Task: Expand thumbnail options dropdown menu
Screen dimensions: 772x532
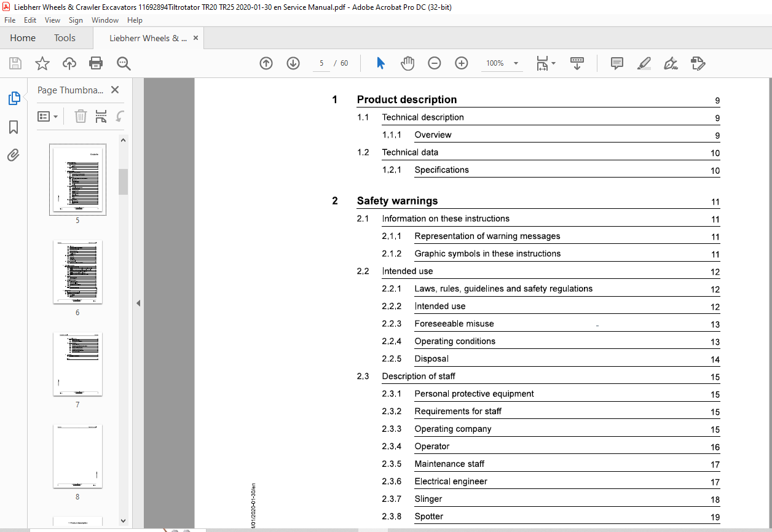Action: 48,116
